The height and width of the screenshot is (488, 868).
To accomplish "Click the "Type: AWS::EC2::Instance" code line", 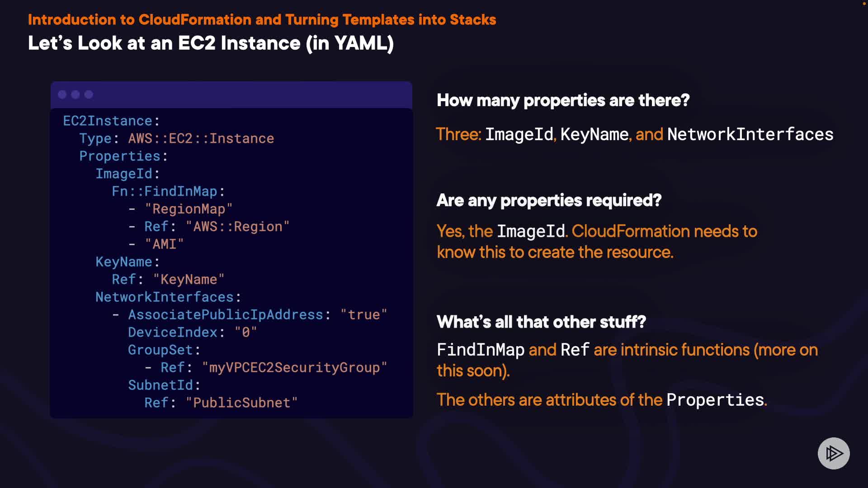I will 176,139.
